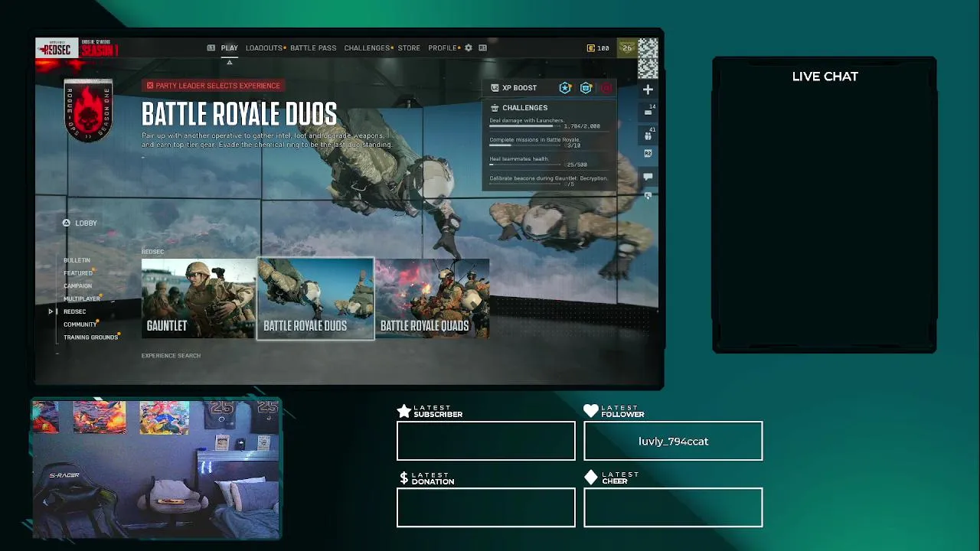Click the Challenges panel header text
980x551 pixels.
click(524, 108)
